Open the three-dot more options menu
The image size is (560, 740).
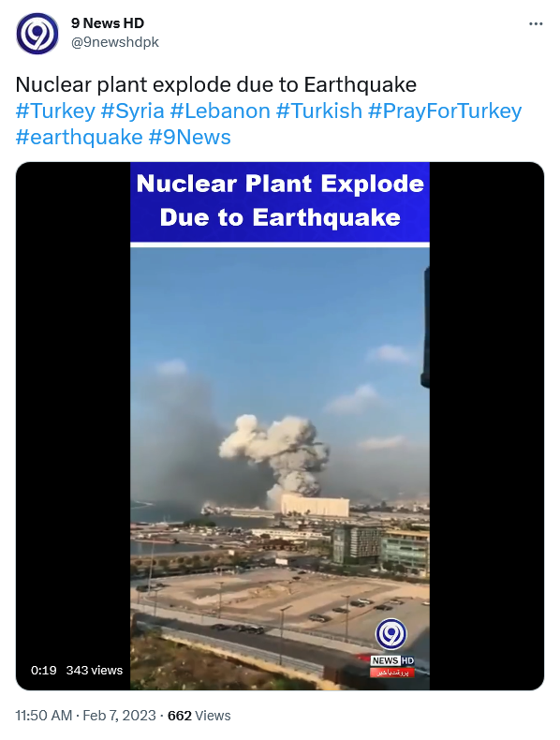[x=536, y=23]
